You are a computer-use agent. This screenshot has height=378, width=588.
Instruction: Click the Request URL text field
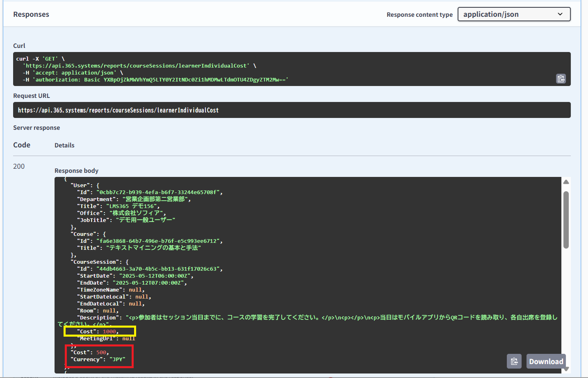coord(292,110)
